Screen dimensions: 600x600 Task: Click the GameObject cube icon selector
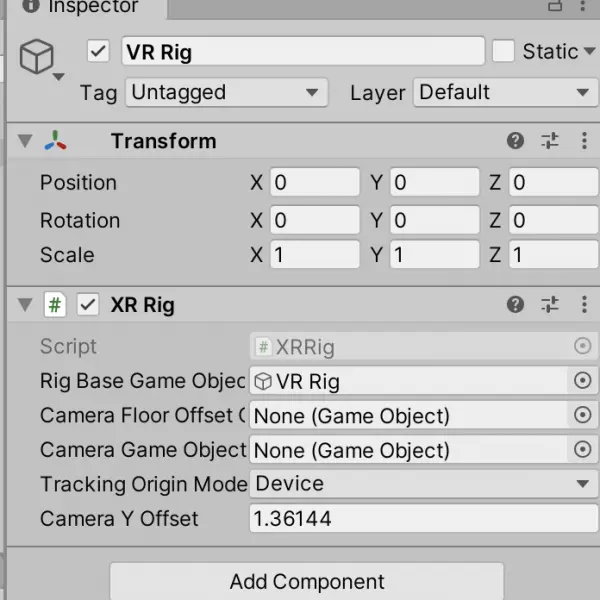(40, 59)
